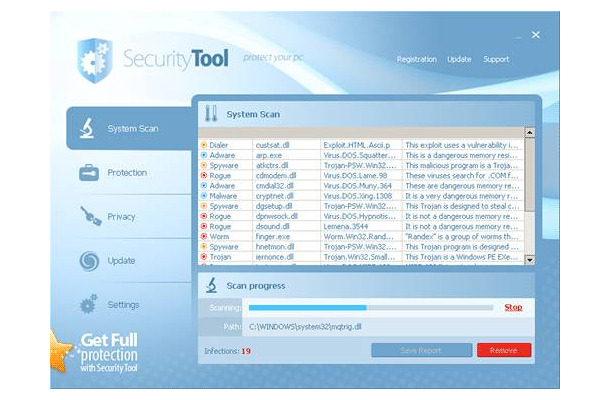Click the Infections count 19
This screenshot has height=400, width=610.
(246, 351)
